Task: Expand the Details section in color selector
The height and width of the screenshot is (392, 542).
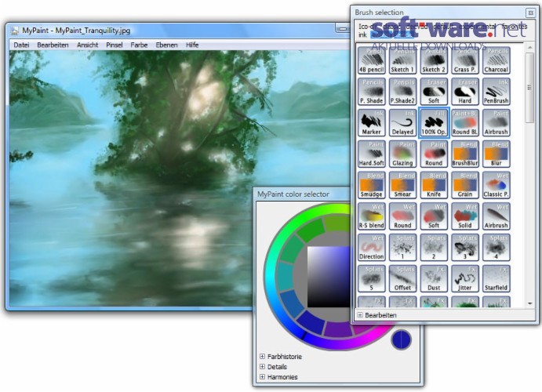Action: click(262, 366)
